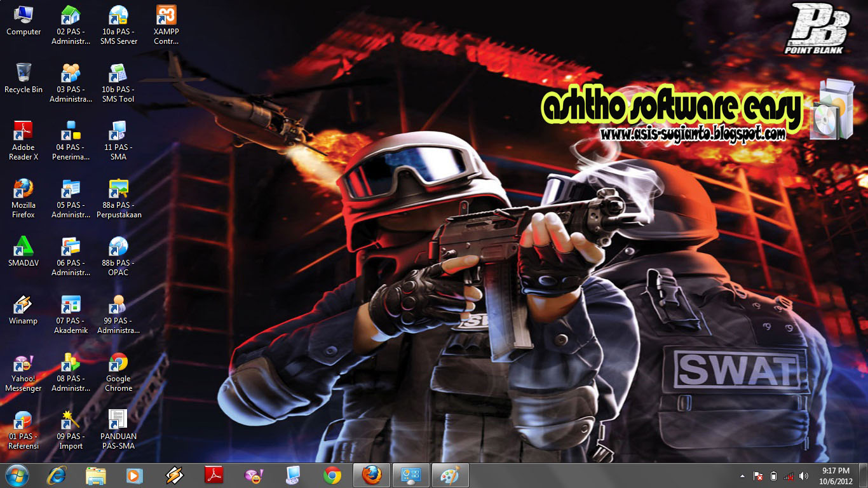Select the Adobe Reader X desktop shortcut
Image resolution: width=868 pixels, height=488 pixels.
(24, 141)
